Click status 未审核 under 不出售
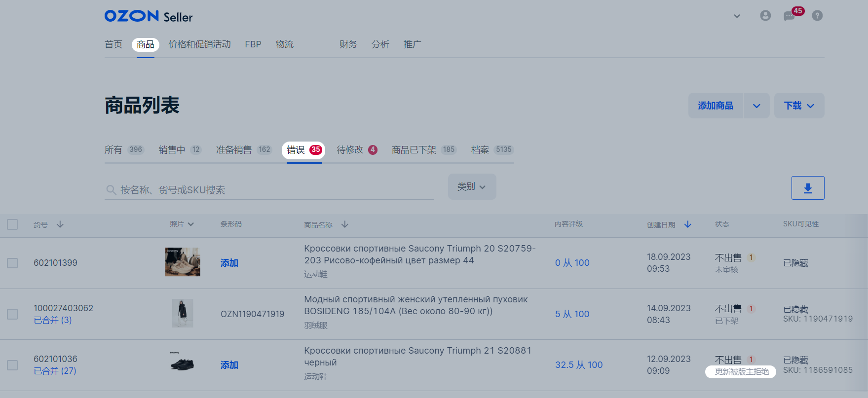Screen dimensions: 868x398 click(x=727, y=270)
